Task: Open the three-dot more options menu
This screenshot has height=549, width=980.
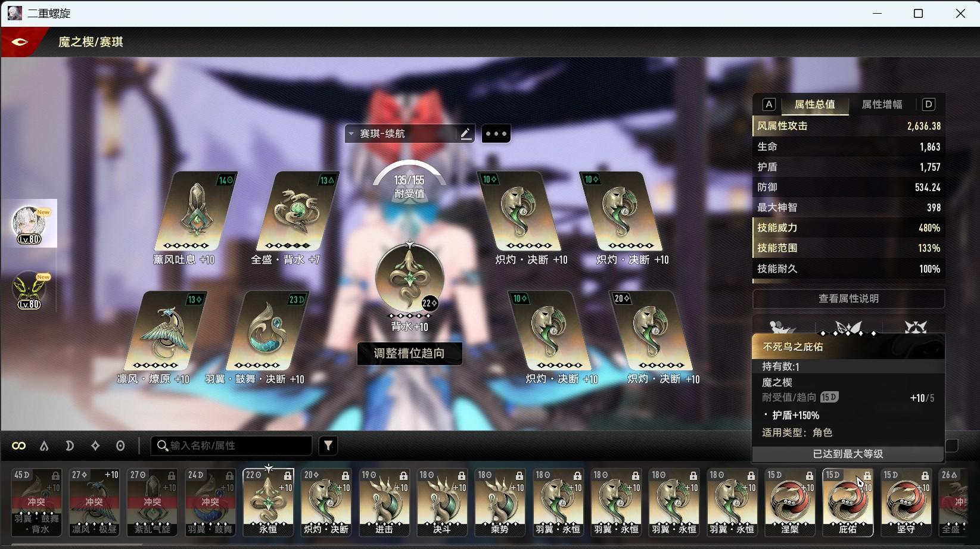Action: (x=496, y=134)
